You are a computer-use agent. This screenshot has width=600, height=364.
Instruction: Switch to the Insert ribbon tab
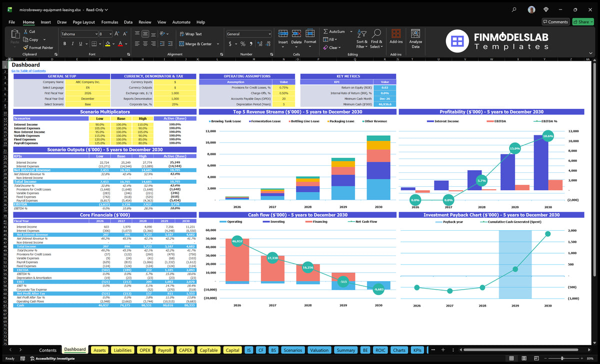(x=45, y=22)
